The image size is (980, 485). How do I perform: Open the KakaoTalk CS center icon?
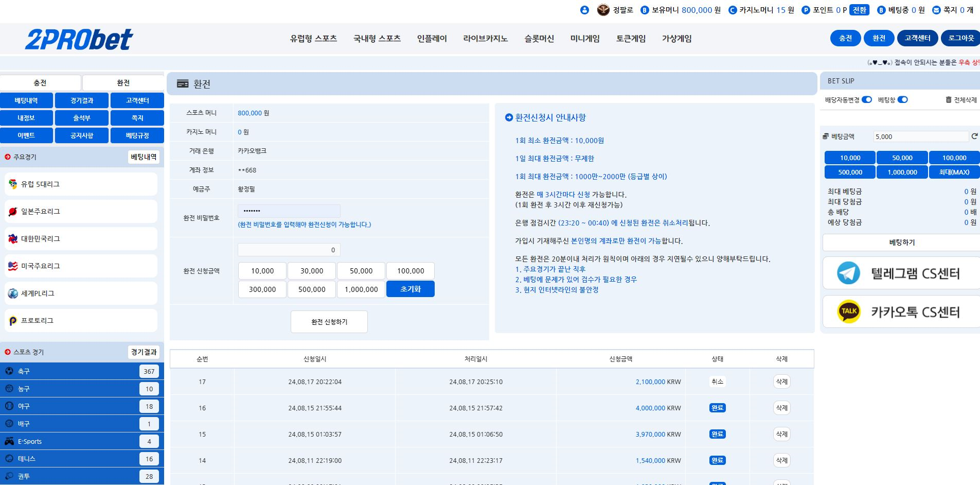click(x=848, y=311)
